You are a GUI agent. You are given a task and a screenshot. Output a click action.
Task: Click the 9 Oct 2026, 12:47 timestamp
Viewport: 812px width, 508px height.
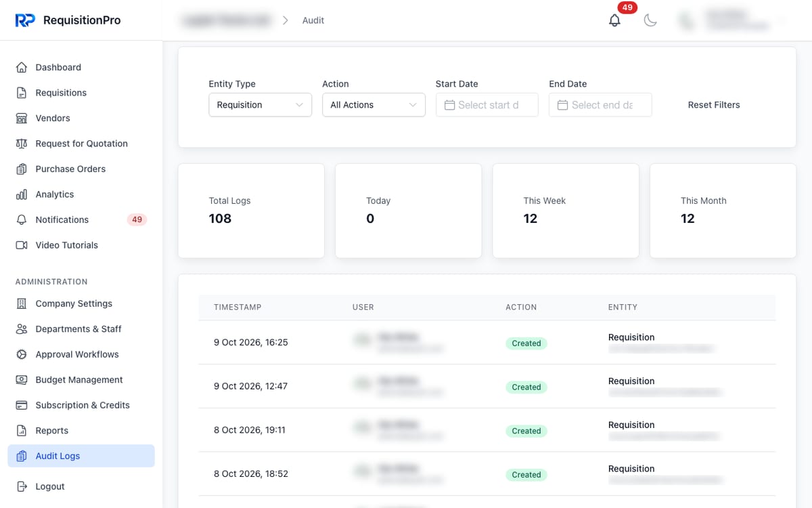[x=251, y=386]
